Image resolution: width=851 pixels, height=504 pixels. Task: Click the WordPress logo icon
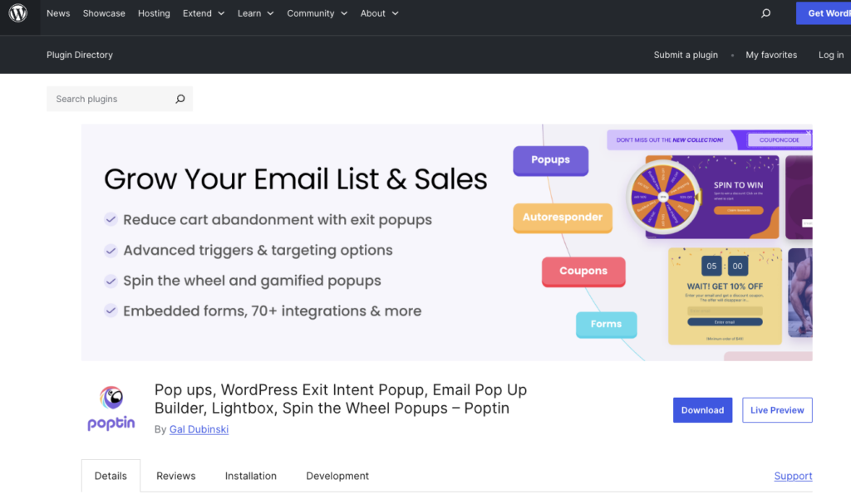click(x=18, y=13)
